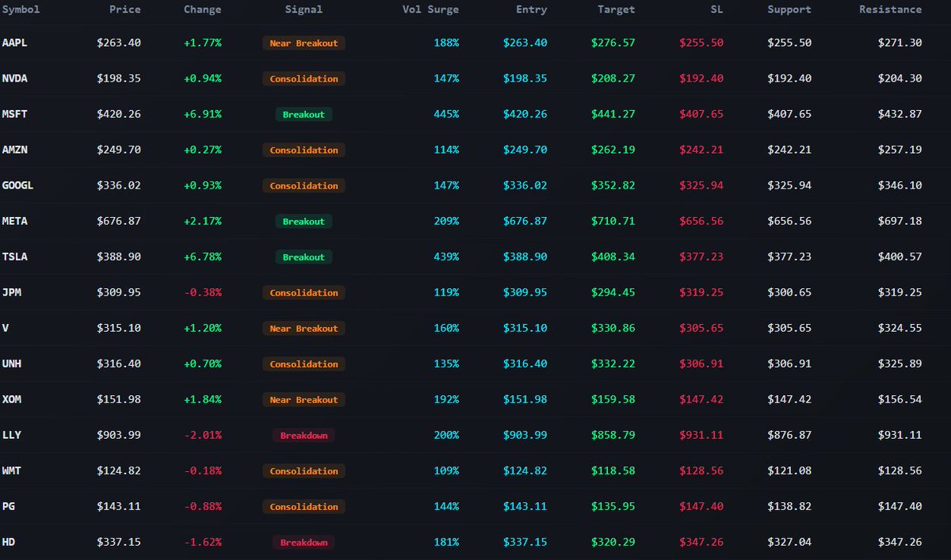Click WMT resistance value $128.56
Screen dimensions: 951x560
pyautogui.click(x=900, y=470)
